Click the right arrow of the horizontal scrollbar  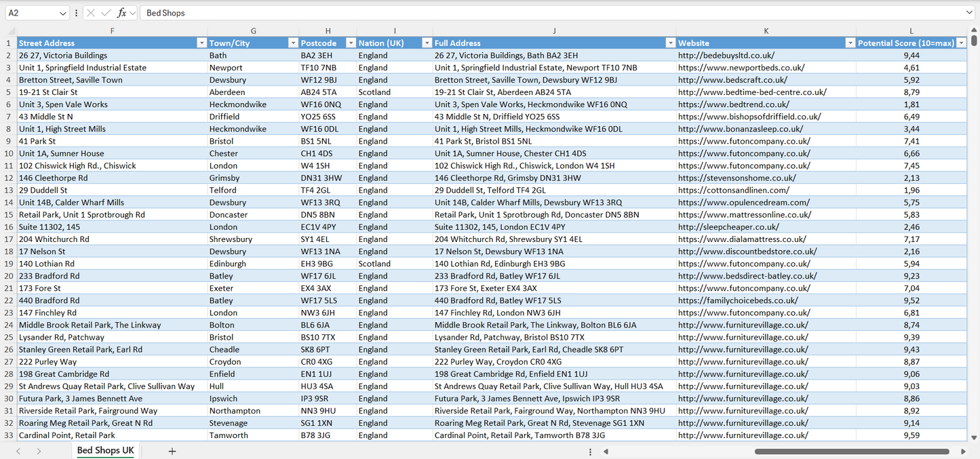[x=964, y=451]
